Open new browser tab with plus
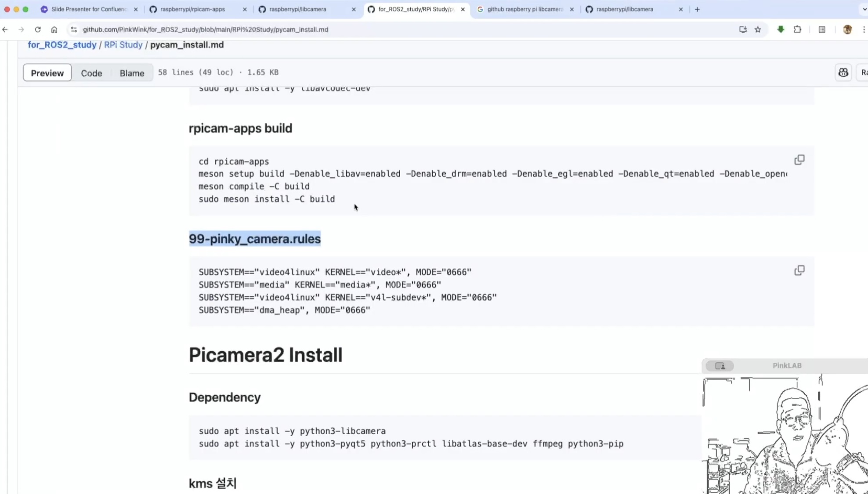Image resolution: width=868 pixels, height=494 pixels. click(x=697, y=9)
